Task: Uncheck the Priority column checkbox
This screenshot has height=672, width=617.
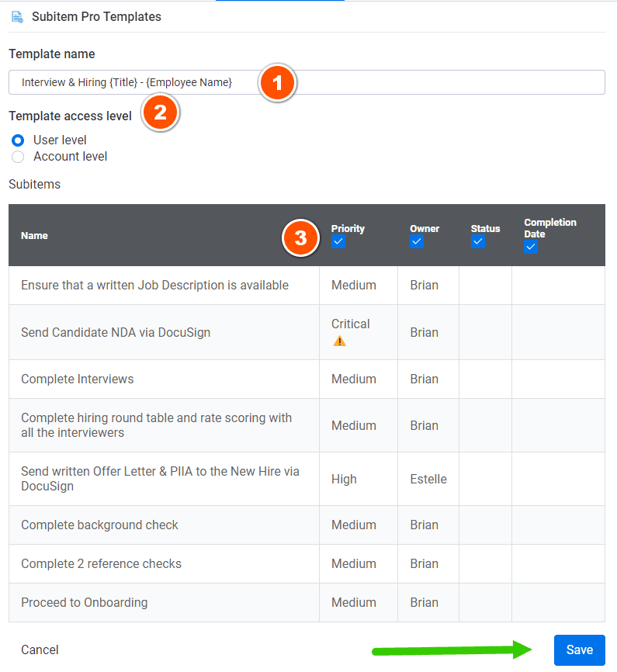Action: pos(338,241)
